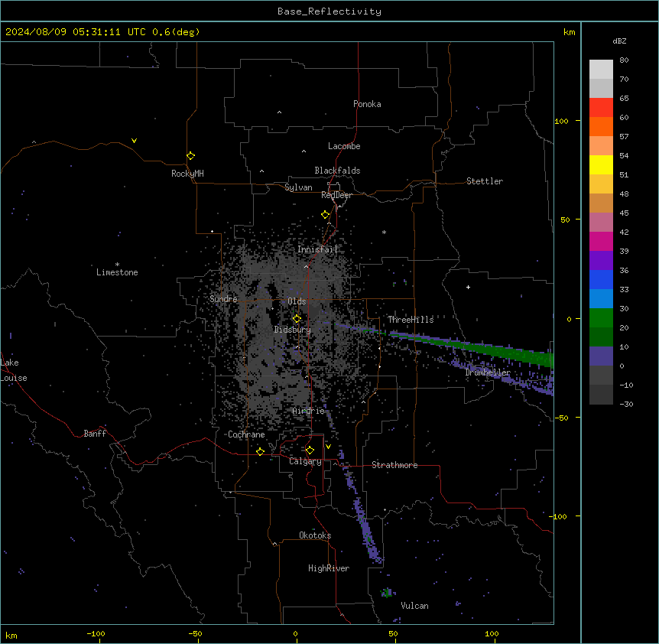Click the white asterisk above Limestone
Viewport: 659px width, 644px height.
(x=117, y=265)
